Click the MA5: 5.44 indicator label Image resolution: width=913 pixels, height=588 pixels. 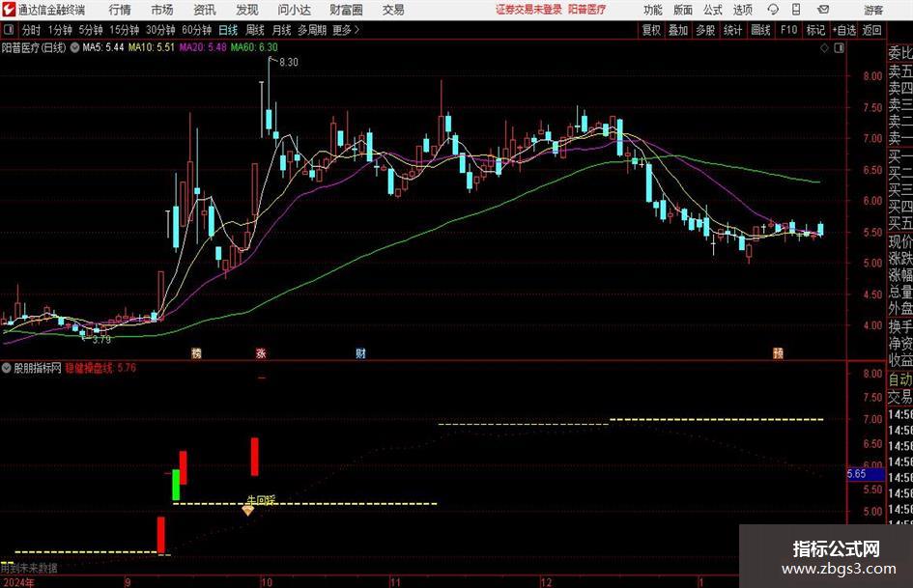pos(103,47)
